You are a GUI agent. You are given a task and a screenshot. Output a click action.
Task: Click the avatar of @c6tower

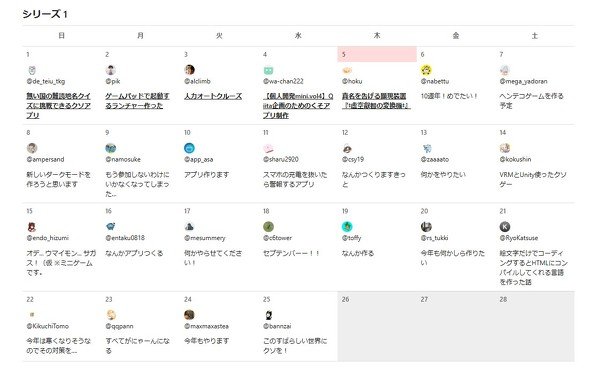pos(268,227)
